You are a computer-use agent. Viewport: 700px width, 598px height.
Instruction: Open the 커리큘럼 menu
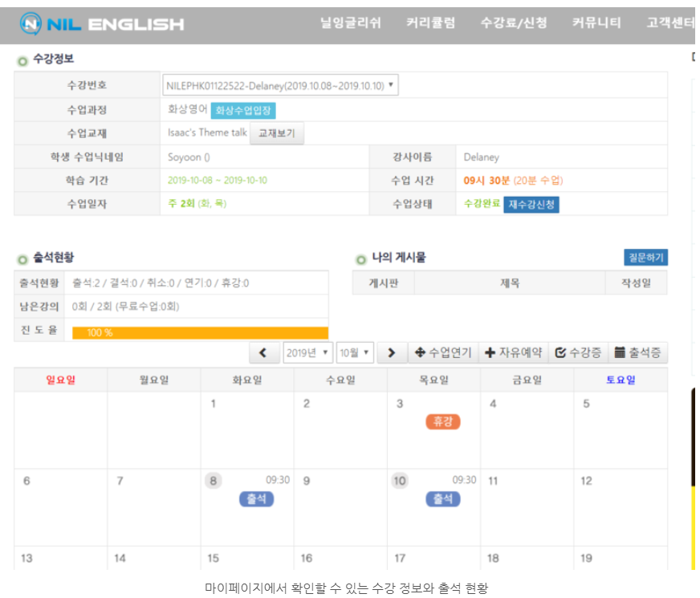431,22
